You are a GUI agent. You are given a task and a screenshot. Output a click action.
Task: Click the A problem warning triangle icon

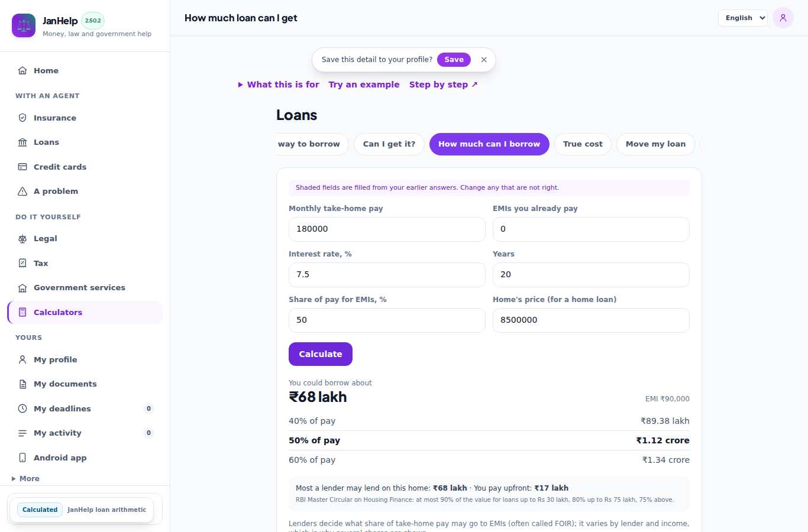click(x=22, y=191)
